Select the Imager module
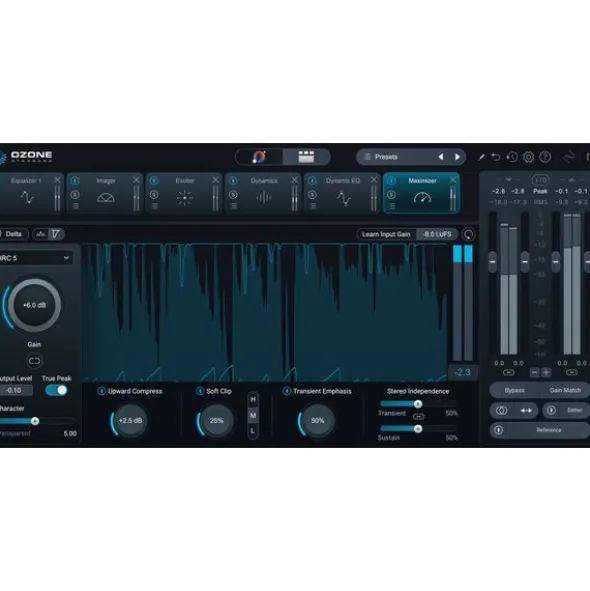 click(106, 193)
